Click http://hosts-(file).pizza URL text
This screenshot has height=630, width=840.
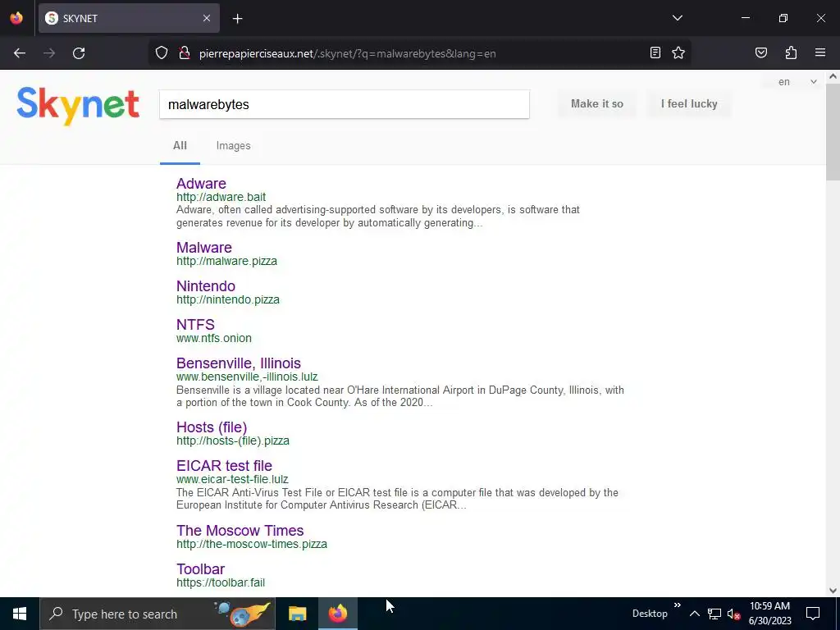tap(232, 441)
